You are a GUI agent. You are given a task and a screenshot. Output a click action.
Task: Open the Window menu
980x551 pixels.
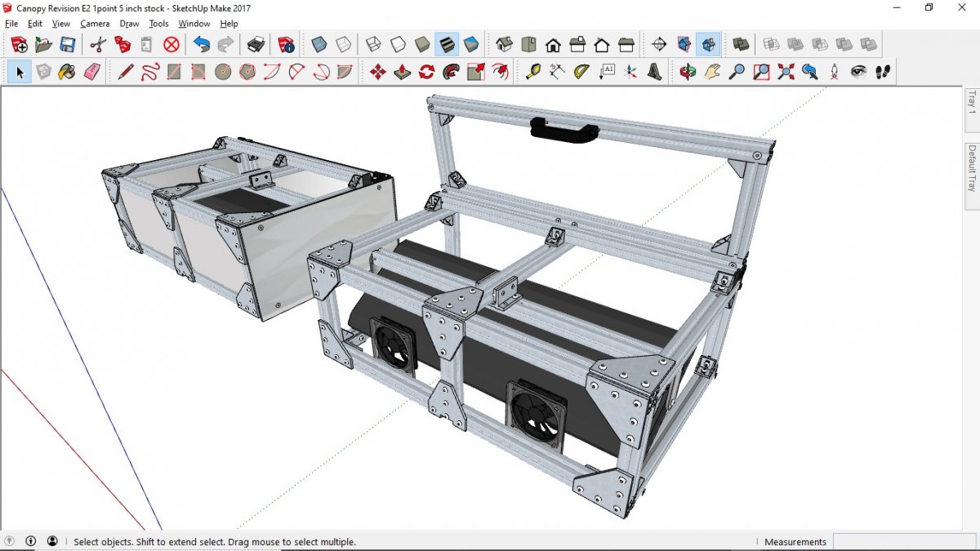point(194,24)
